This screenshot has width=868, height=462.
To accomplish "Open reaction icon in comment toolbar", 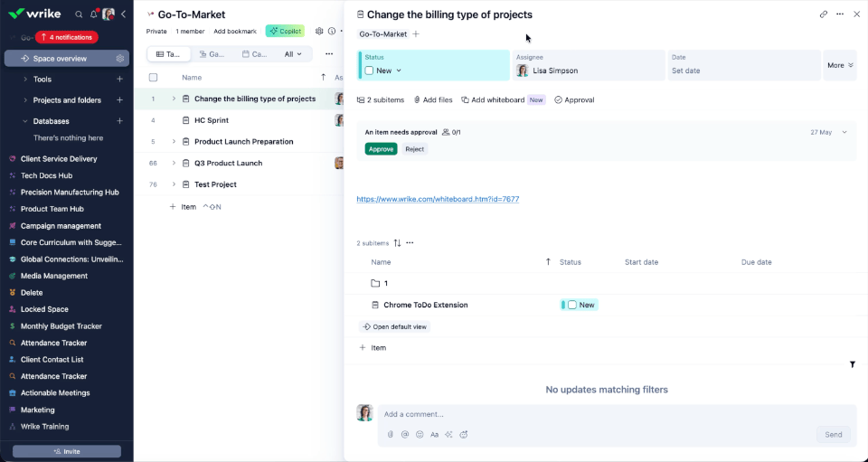I will (x=464, y=434).
